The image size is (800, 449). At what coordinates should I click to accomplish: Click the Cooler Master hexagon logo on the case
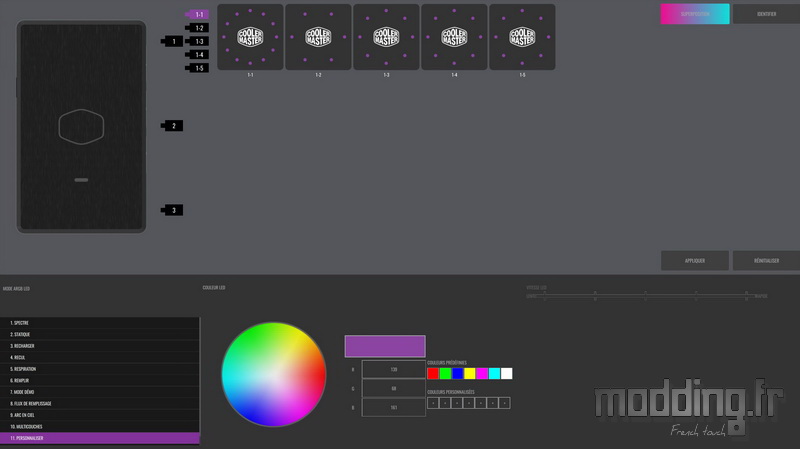click(x=82, y=127)
